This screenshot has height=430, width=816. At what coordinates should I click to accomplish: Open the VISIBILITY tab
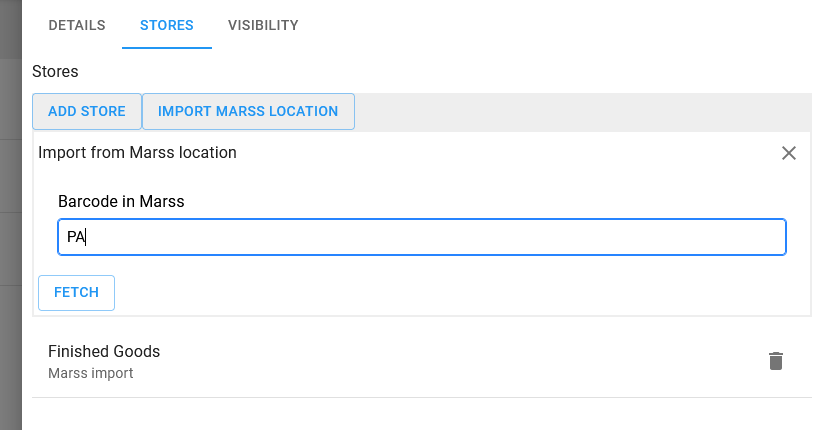(263, 25)
